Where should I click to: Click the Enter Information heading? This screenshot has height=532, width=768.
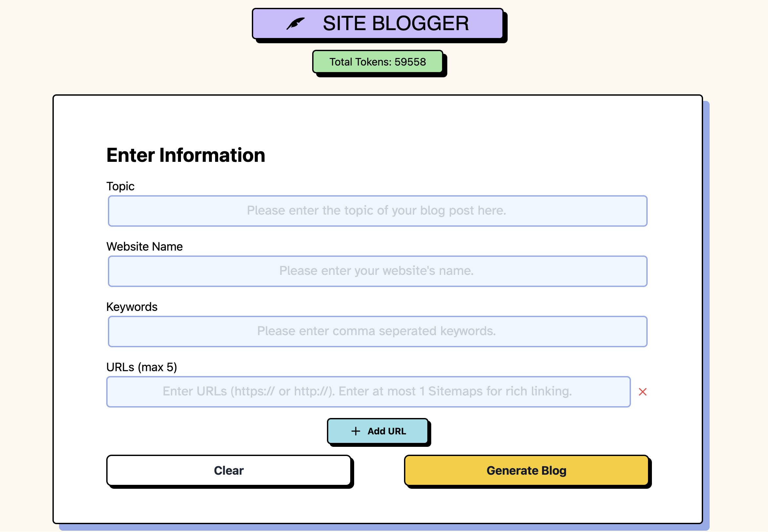(x=186, y=155)
